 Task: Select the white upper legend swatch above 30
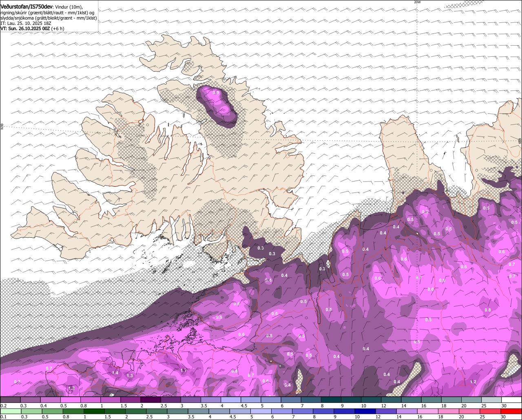click(512, 400)
